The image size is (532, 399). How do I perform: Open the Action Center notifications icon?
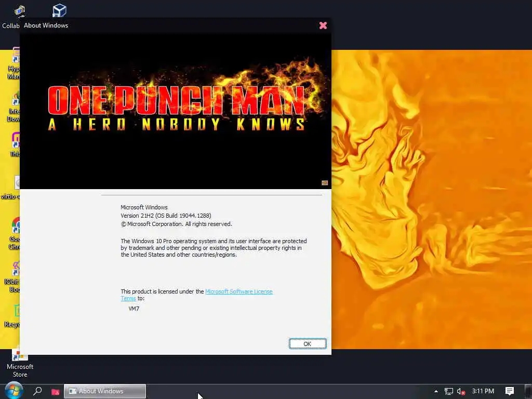[509, 391]
